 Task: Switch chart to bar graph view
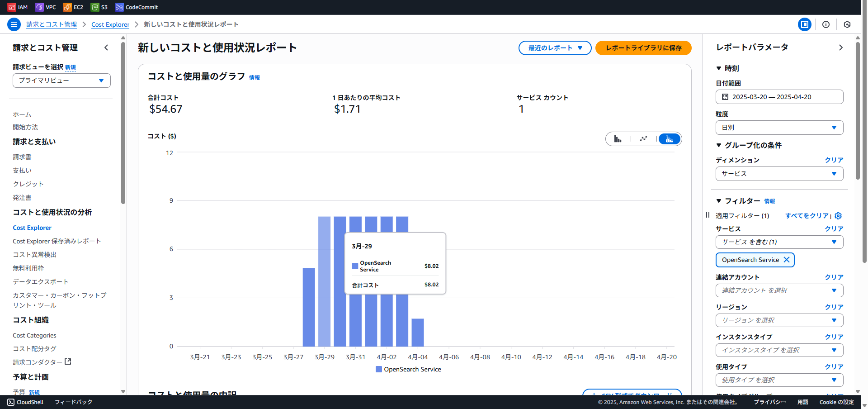(618, 139)
